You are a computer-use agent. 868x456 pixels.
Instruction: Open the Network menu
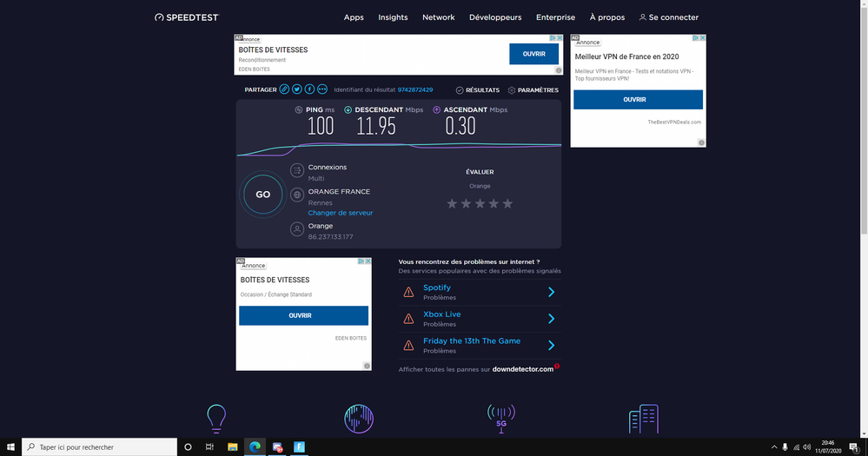[x=439, y=17]
